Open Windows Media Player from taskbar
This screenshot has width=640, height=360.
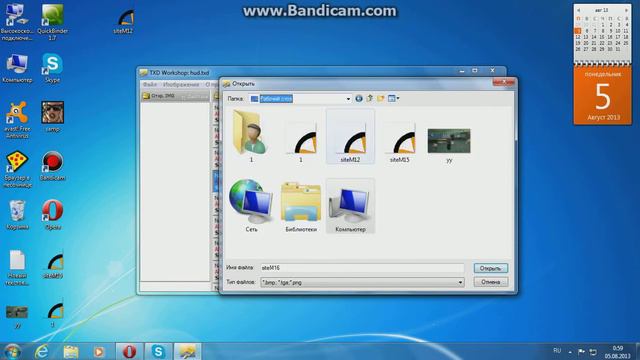(x=99, y=351)
